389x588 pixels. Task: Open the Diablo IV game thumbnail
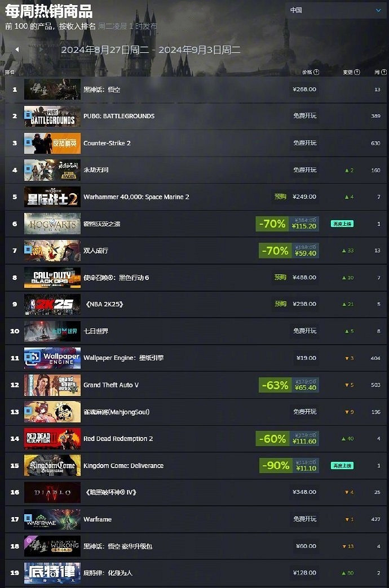coord(52,492)
